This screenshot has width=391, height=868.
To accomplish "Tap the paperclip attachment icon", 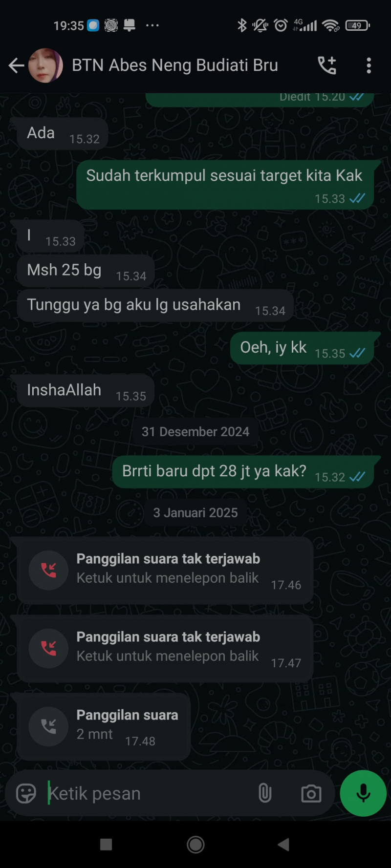I will click(x=264, y=793).
